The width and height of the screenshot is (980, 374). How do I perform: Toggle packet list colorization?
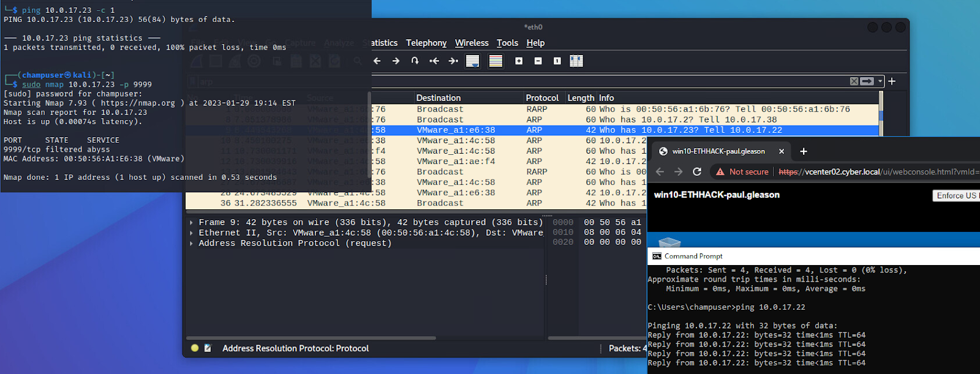(x=496, y=61)
